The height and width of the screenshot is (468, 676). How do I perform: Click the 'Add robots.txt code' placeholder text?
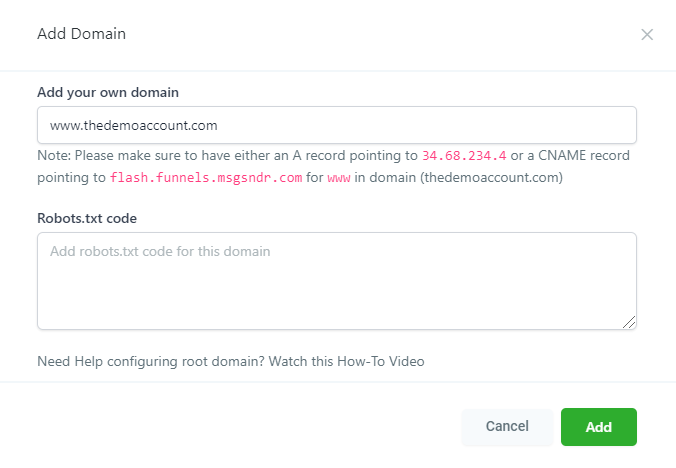point(160,251)
